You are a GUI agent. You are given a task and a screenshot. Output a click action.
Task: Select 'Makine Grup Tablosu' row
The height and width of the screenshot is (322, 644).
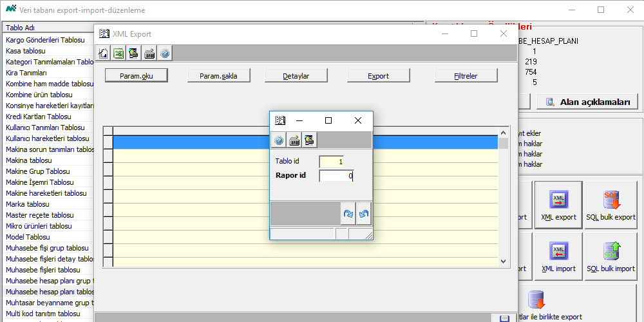pyautogui.click(x=48, y=171)
